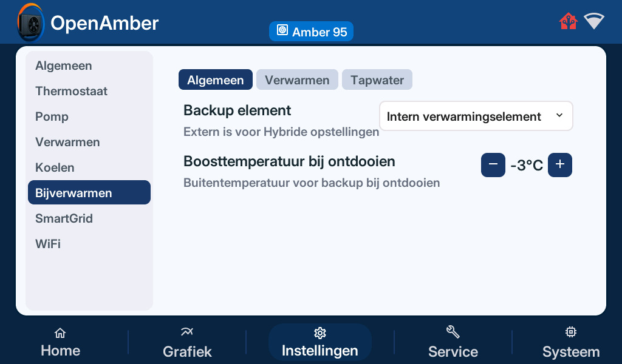Open Grafiek via the chart icon

pyautogui.click(x=187, y=332)
